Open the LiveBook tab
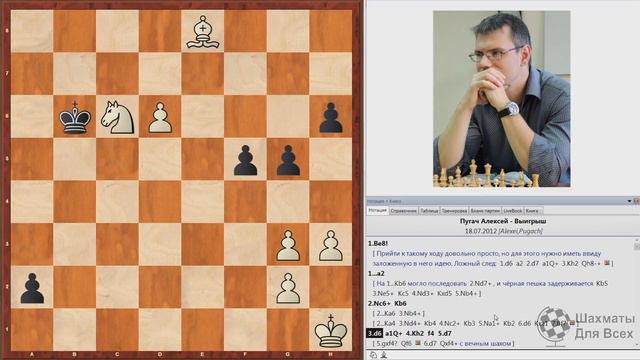Image resolution: width=640 pixels, height=360 pixels. 513,211
